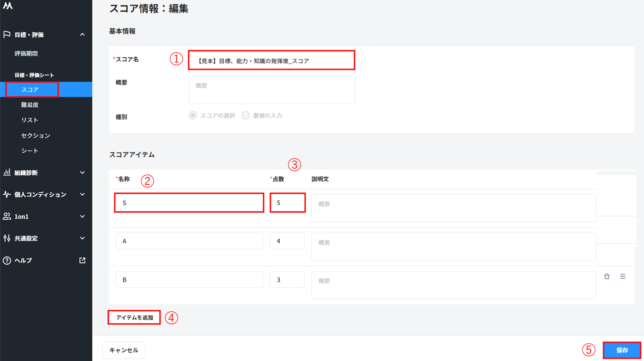Click the sliders icon for 共通設定

click(7, 238)
